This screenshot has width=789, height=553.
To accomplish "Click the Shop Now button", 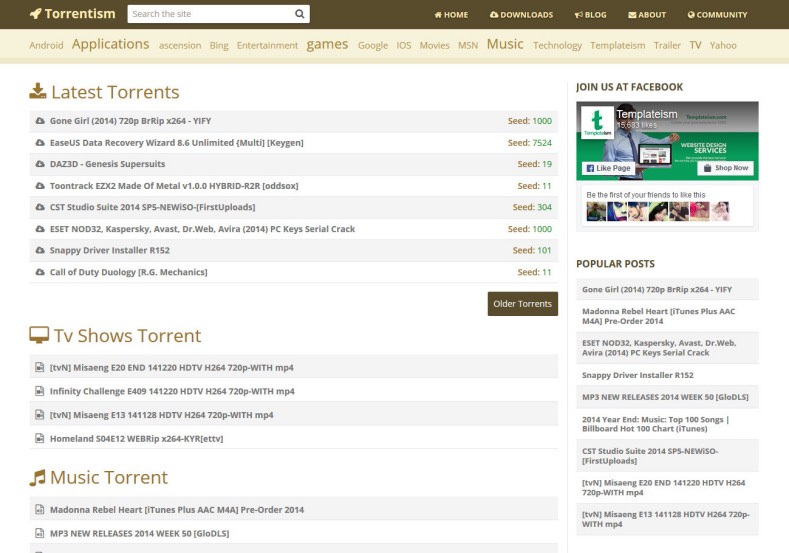I will point(726,168).
